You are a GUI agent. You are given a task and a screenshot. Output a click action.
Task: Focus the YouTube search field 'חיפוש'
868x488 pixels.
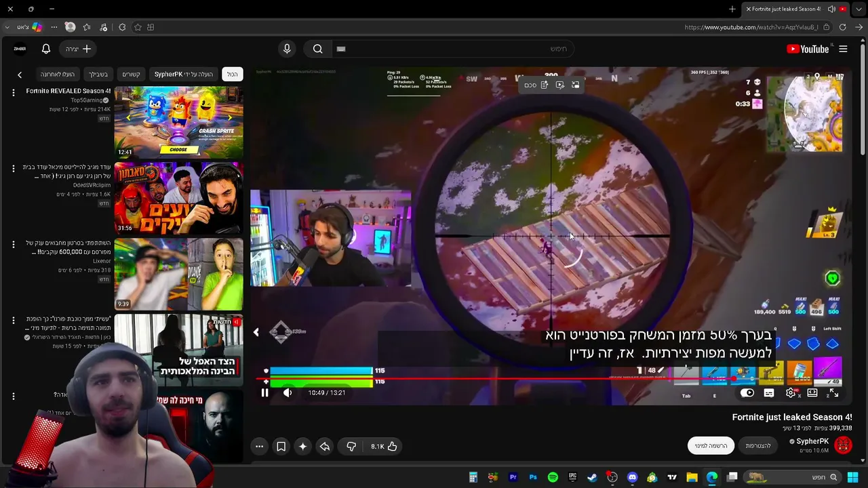click(x=454, y=49)
